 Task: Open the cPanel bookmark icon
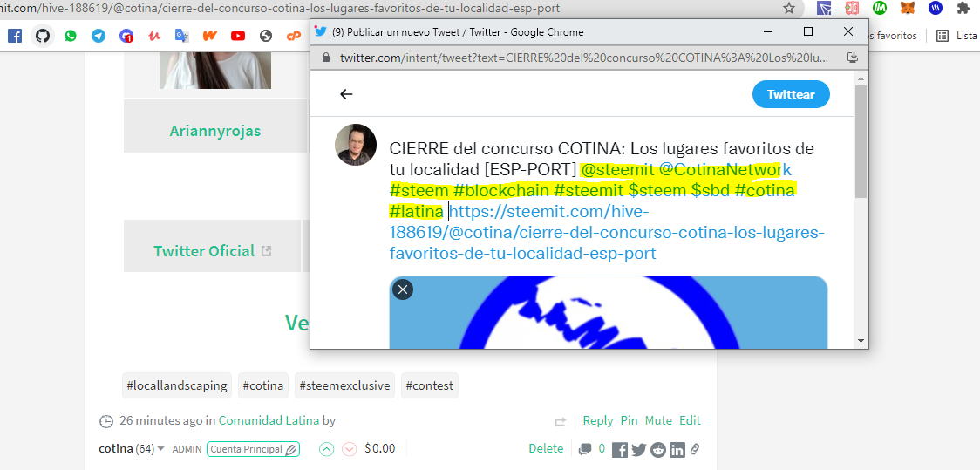[x=294, y=36]
